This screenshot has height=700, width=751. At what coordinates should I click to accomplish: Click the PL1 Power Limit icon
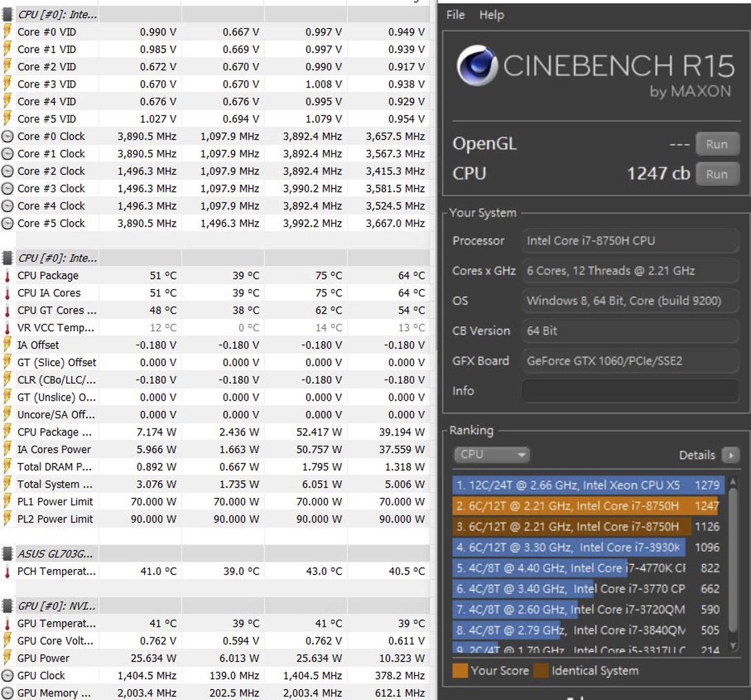pyautogui.click(x=7, y=502)
